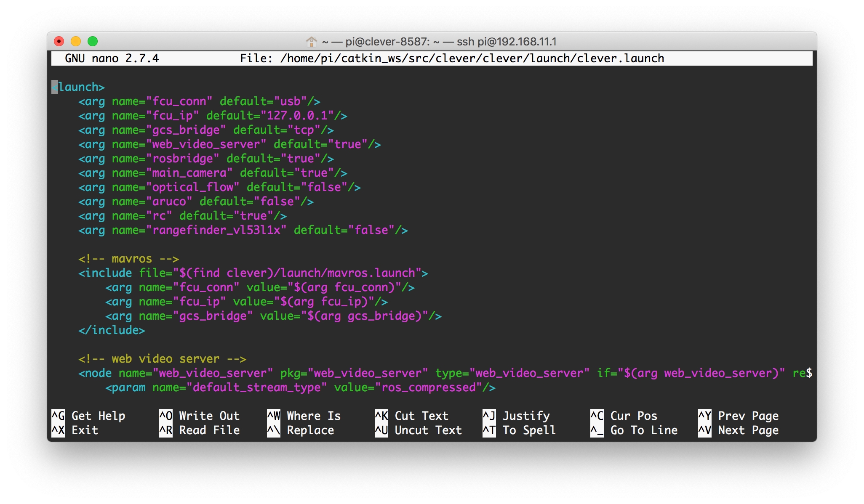This screenshot has width=864, height=504.
Task: Click the yellow minimize window button
Action: (76, 41)
